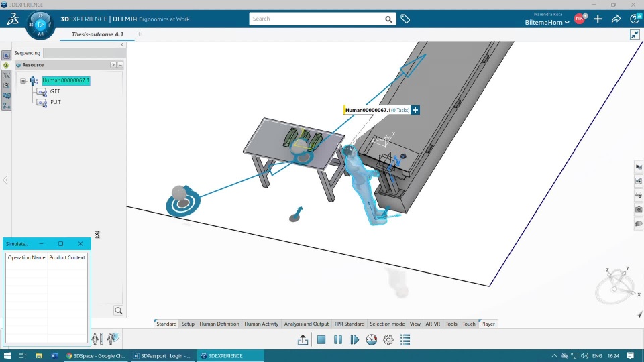Switch to the PPR Standard tab
Screen dimensions: 644x362
point(349,324)
